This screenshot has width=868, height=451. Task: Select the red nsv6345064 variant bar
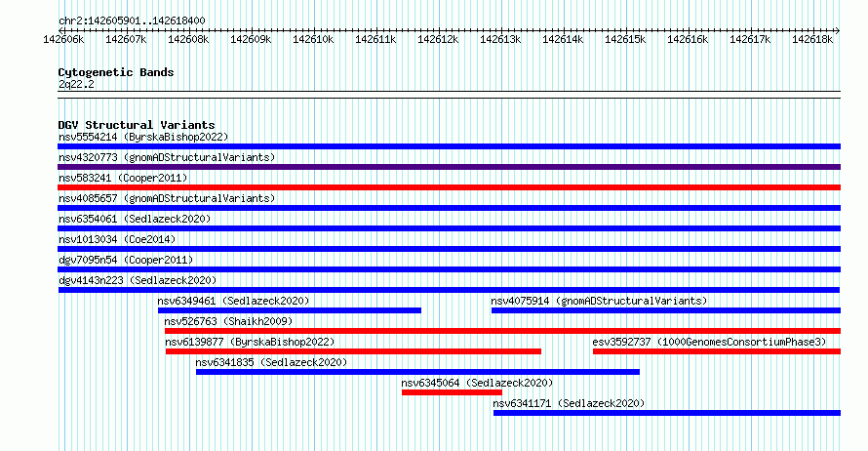point(452,392)
